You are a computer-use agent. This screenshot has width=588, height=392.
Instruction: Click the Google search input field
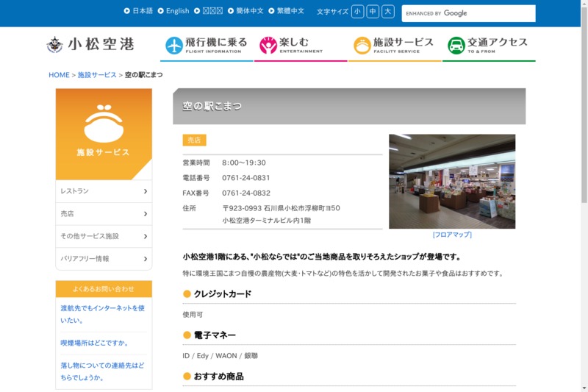coord(467,13)
